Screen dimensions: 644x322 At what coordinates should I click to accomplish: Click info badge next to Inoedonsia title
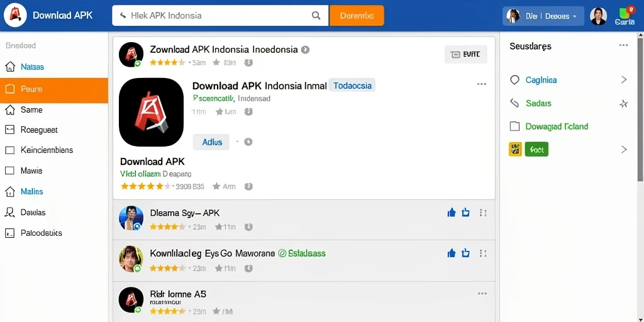coord(305,50)
